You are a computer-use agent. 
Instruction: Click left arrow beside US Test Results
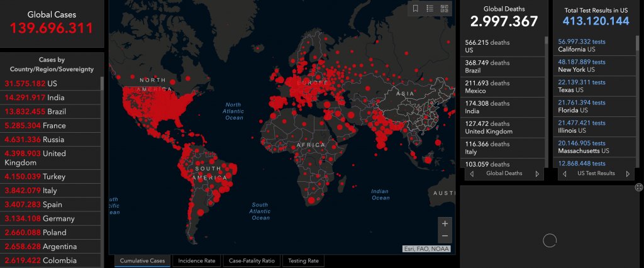click(564, 174)
